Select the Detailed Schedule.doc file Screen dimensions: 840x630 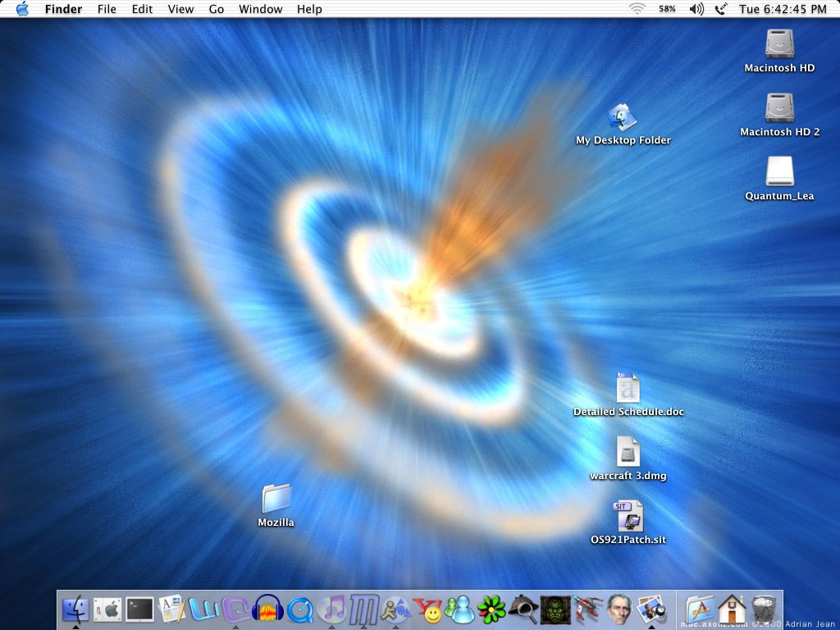pyautogui.click(x=628, y=388)
